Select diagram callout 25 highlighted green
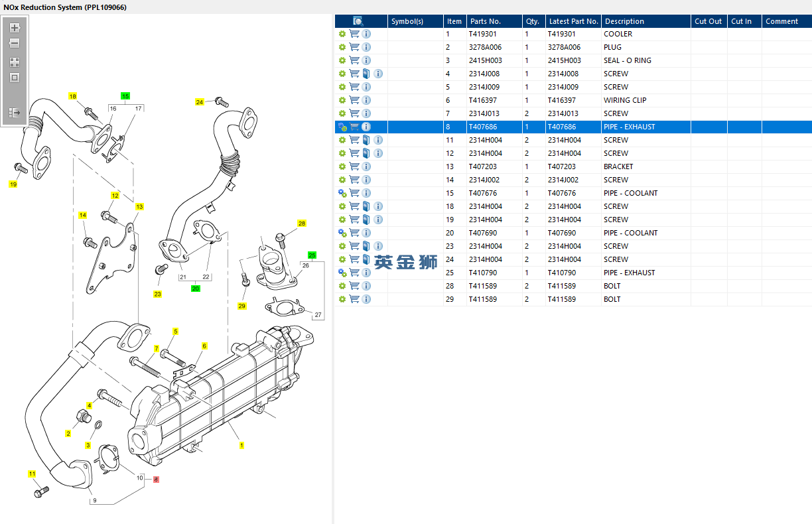This screenshot has width=812, height=524. [312, 255]
